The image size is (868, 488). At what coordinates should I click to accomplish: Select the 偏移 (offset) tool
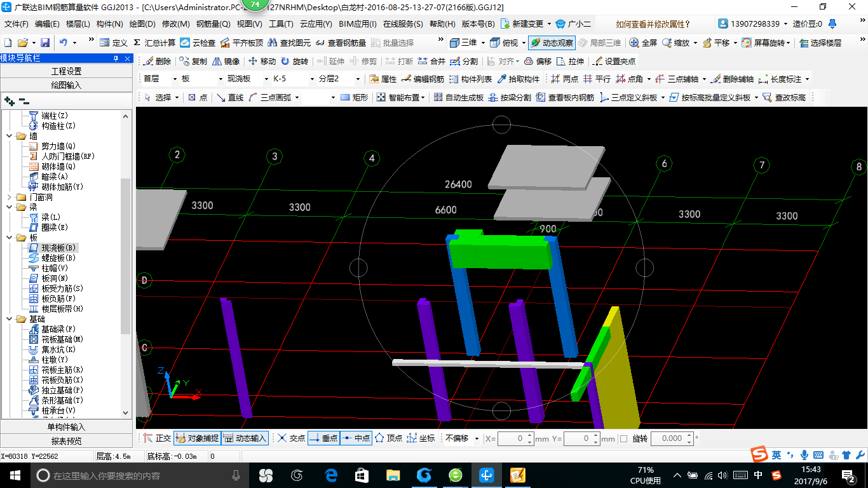[538, 61]
